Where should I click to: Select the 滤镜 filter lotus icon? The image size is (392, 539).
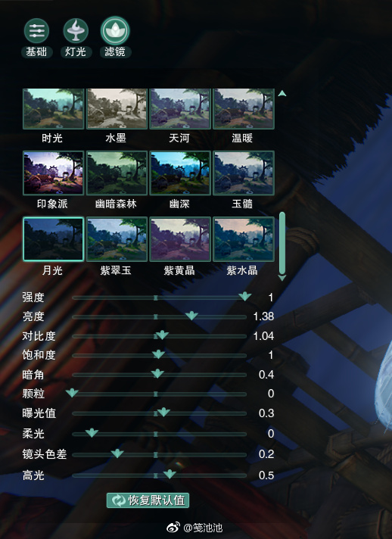coord(115,31)
